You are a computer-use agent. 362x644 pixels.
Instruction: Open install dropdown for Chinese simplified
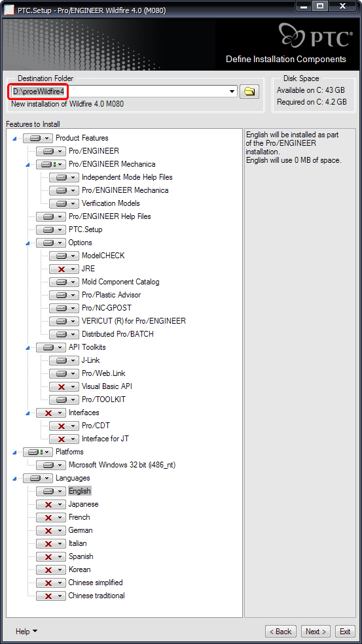click(60, 583)
